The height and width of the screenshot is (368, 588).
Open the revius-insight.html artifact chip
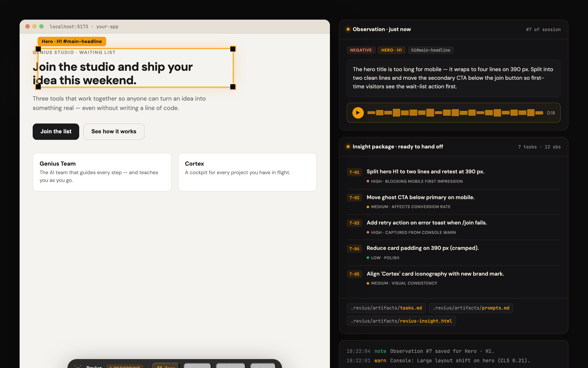coord(401,321)
